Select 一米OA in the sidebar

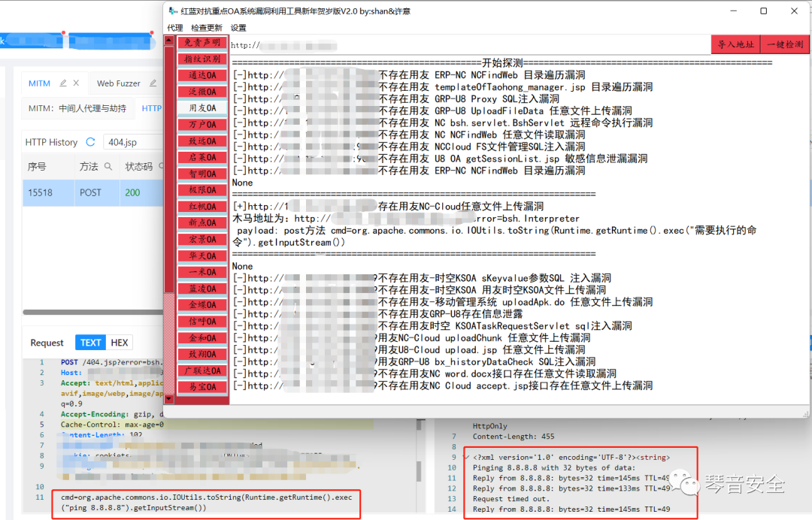coord(202,272)
